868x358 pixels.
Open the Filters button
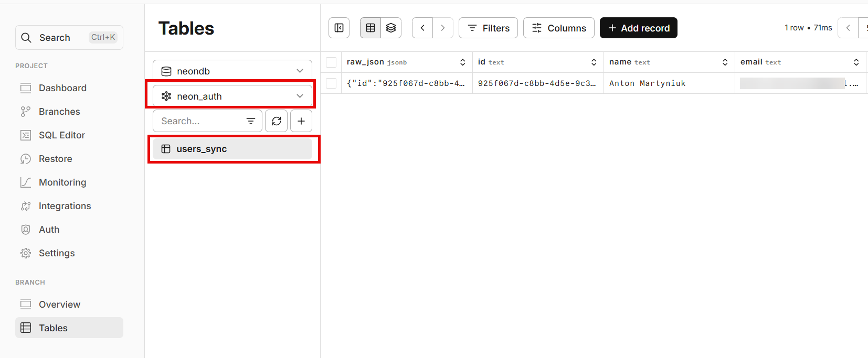pos(488,28)
